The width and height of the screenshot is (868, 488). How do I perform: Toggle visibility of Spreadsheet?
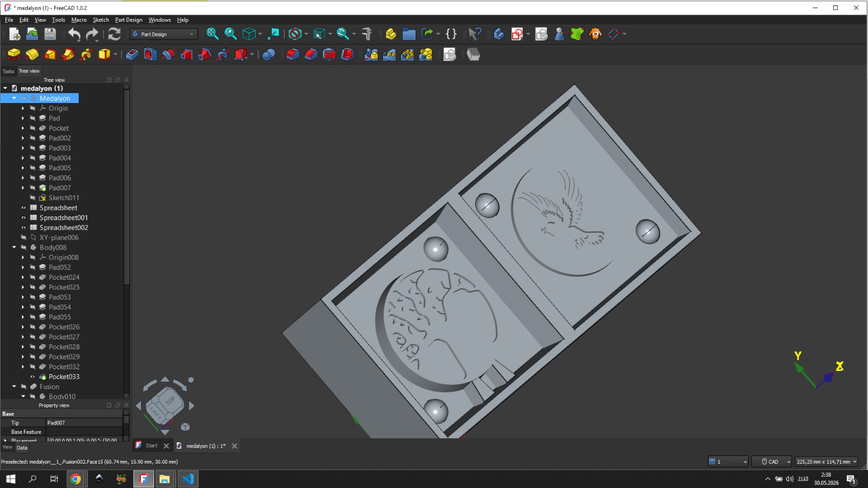coord(23,208)
